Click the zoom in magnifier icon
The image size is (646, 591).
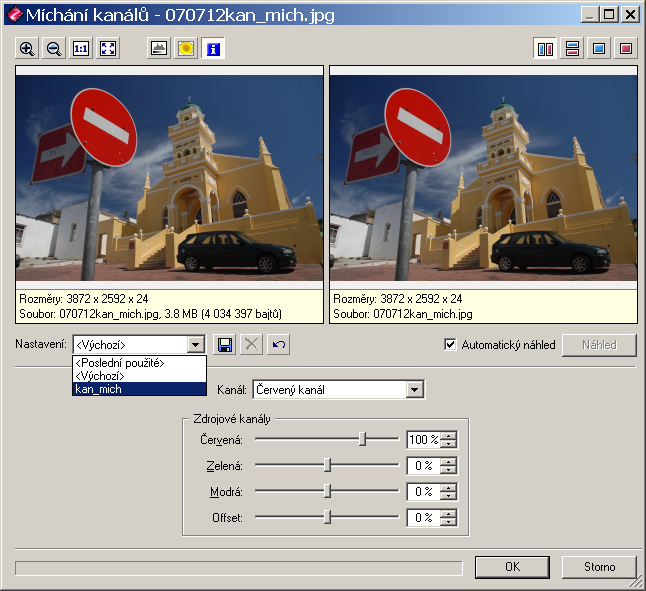(x=27, y=48)
